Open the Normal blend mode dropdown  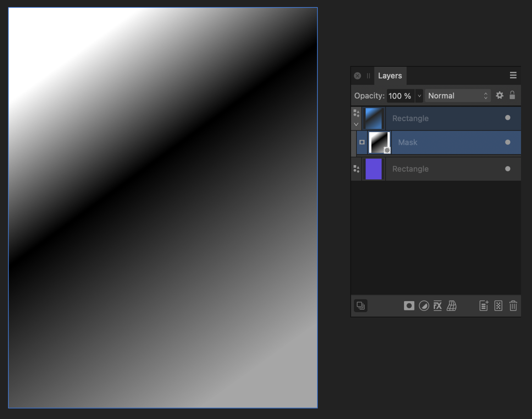click(x=458, y=96)
